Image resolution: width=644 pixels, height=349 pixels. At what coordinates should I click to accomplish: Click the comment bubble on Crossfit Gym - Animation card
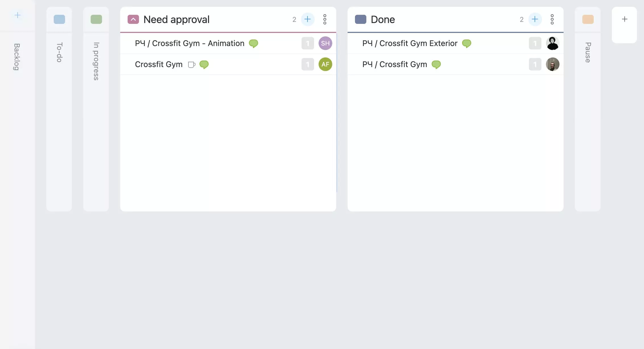(253, 43)
